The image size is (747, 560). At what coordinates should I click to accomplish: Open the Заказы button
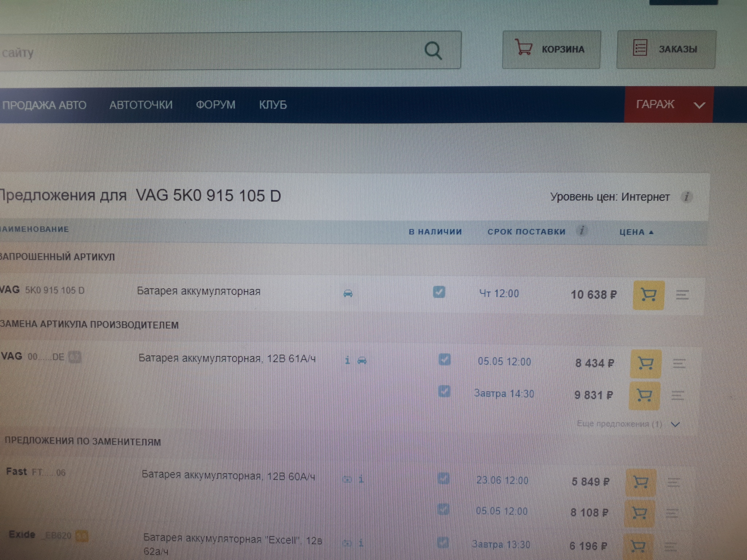(666, 49)
